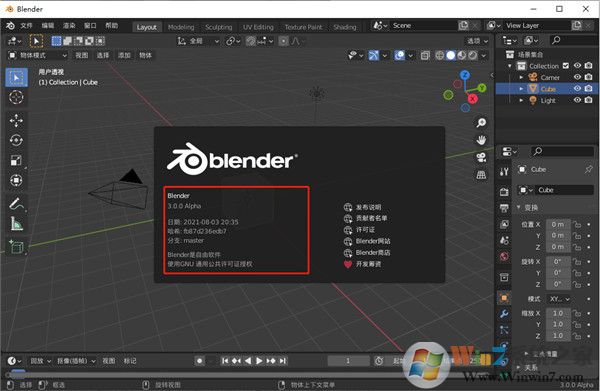Open the release notes link 发布说明
600x391 pixels.
point(362,207)
